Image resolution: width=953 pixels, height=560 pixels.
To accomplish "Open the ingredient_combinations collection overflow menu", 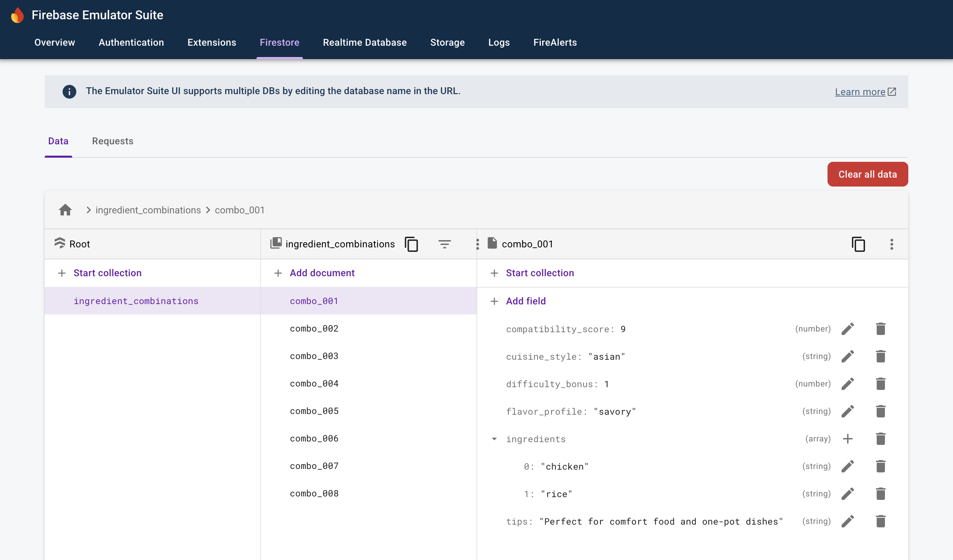I will [x=477, y=244].
